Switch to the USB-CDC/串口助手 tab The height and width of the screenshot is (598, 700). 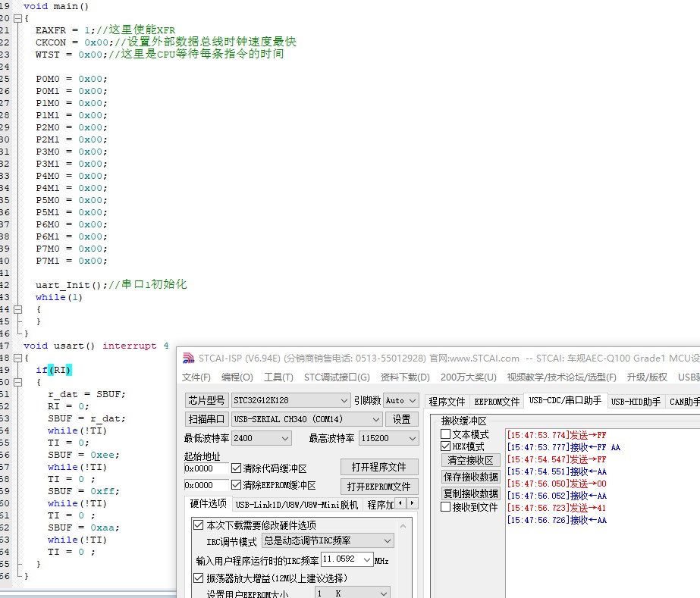click(565, 400)
